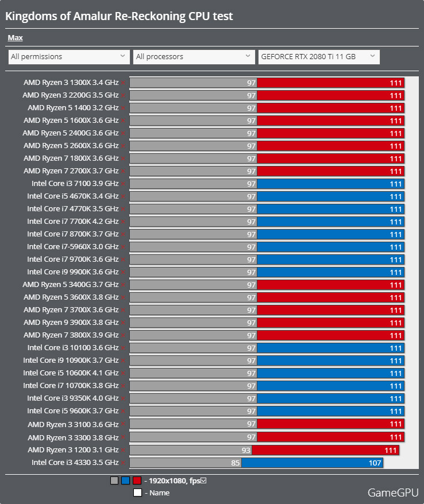The height and width of the screenshot is (504, 424).
Task: Click the 85 fps gray bar
Action: coord(186,463)
